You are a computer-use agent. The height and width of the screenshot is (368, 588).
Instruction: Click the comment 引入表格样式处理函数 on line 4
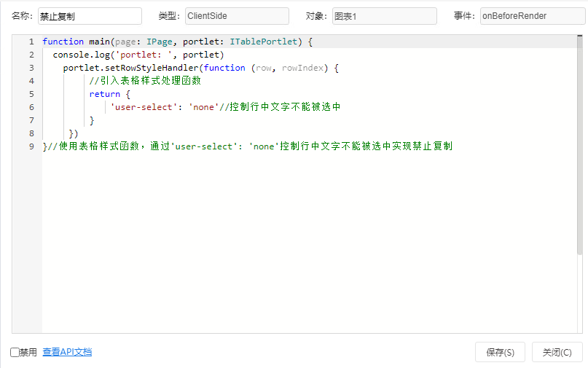click(x=145, y=81)
